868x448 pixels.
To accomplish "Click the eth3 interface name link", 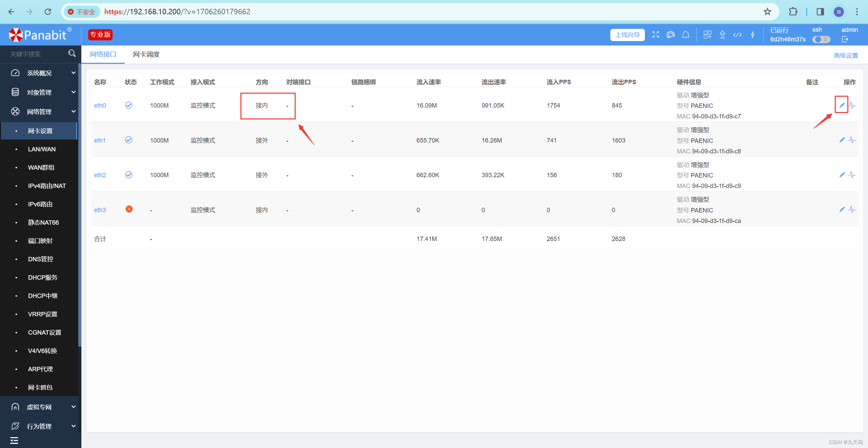I will pos(100,210).
